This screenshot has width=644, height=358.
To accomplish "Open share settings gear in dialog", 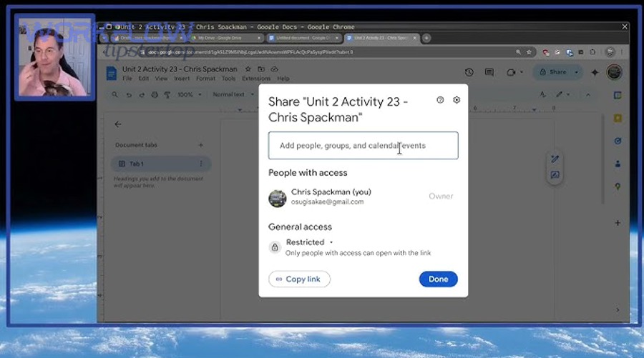I will pyautogui.click(x=457, y=100).
